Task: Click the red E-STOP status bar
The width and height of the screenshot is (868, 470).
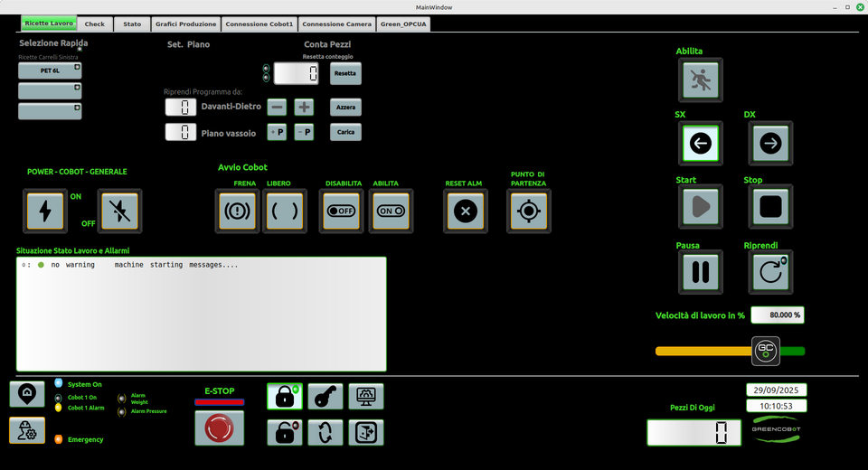Action: (x=219, y=402)
